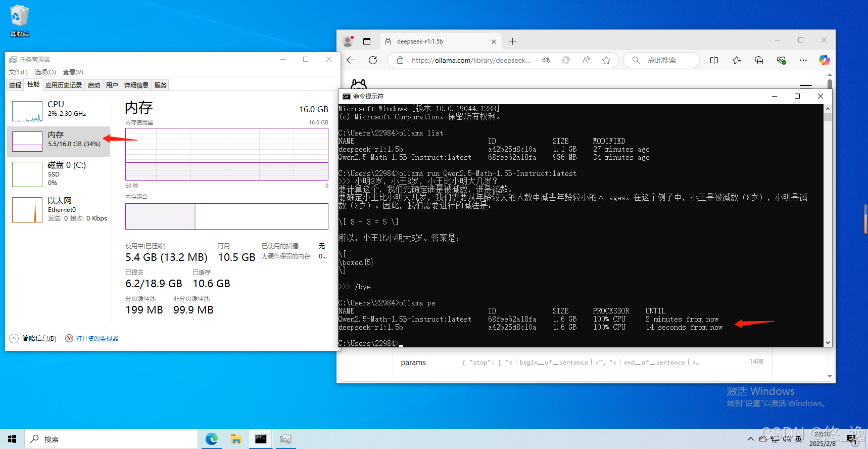Open Edge settings and more menu
The image size is (868, 449).
coord(803,60)
